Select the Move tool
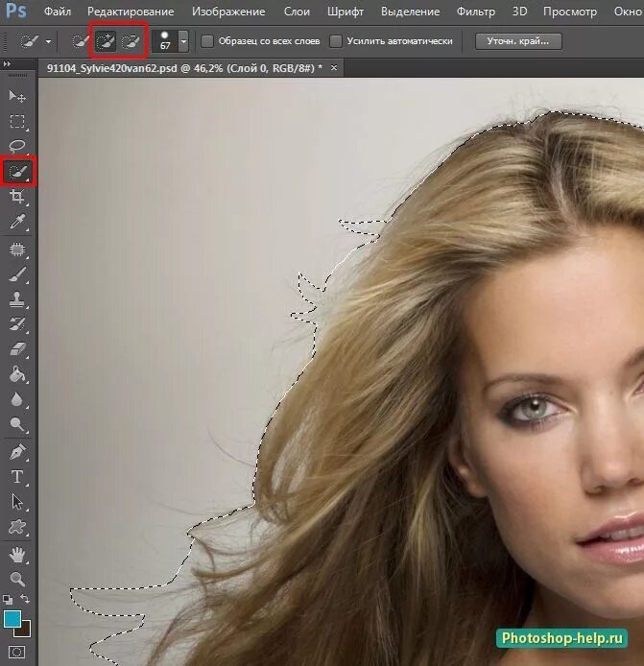The image size is (644, 666). (x=17, y=97)
